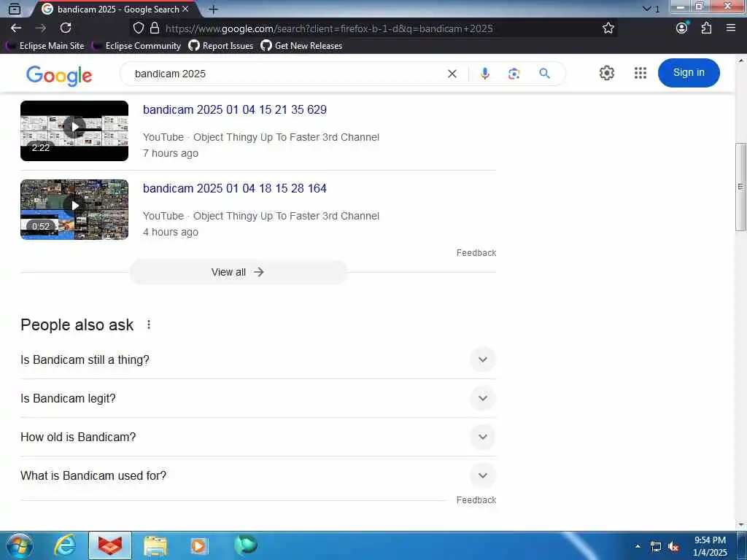
Task: Open the network tray icon
Action: pyautogui.click(x=656, y=547)
